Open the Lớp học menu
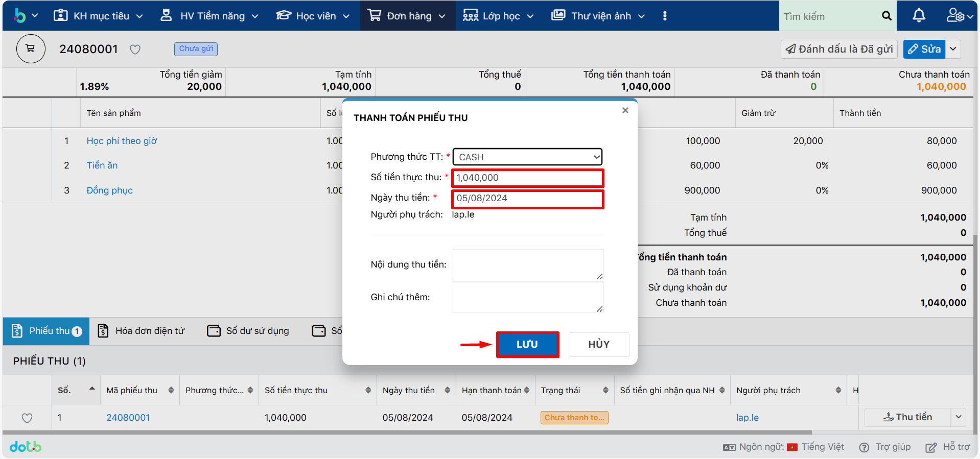Screen dimensions: 980x459 pyautogui.click(x=499, y=16)
